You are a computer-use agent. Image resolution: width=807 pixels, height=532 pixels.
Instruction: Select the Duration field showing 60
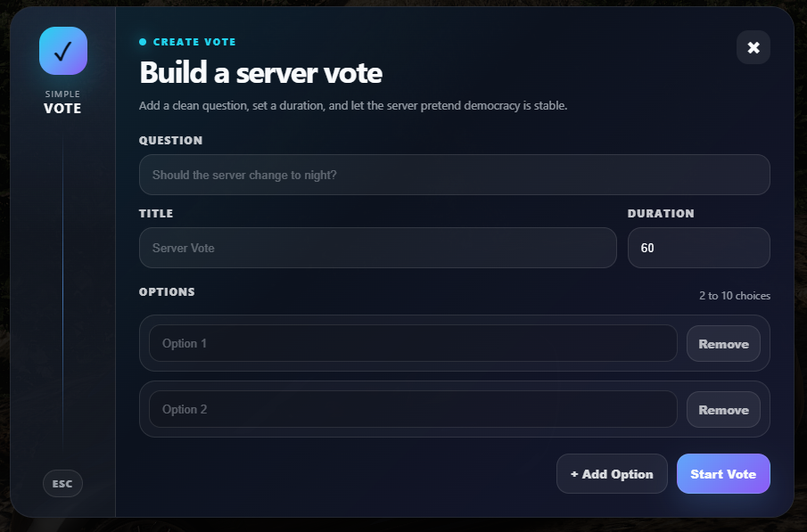[x=698, y=248]
